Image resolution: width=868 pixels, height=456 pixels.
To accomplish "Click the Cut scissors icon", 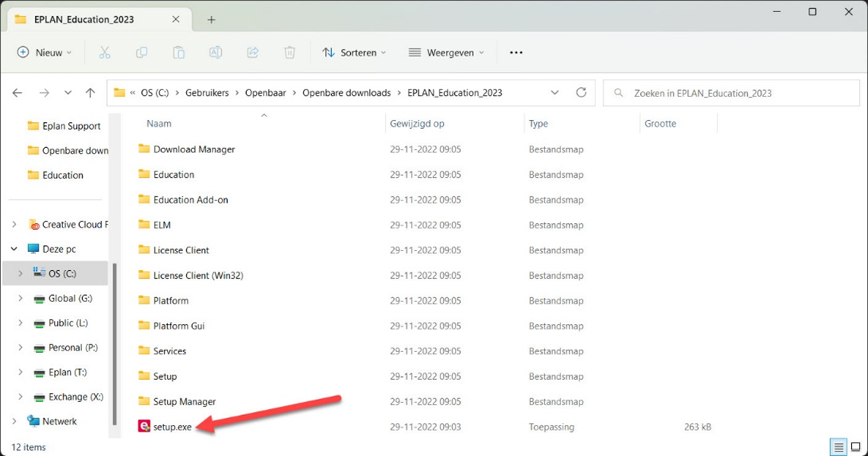I will [x=105, y=52].
